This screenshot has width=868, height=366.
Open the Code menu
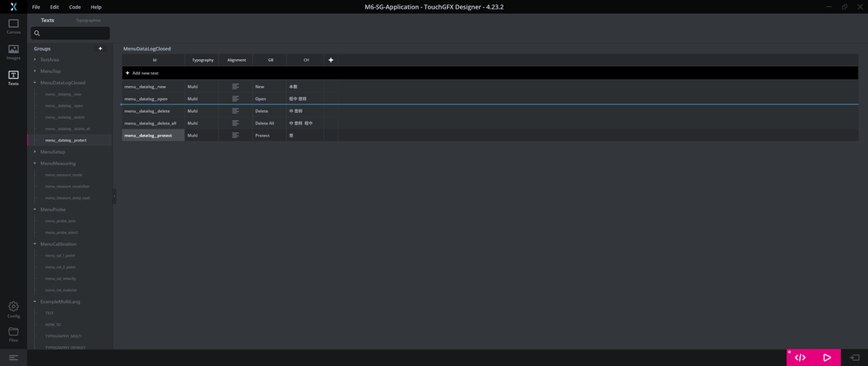point(75,7)
